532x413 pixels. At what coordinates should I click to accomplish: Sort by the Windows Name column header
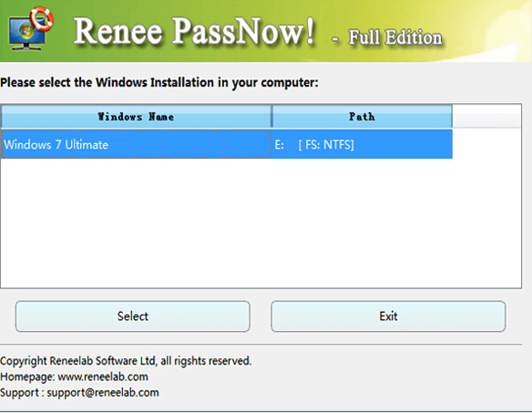pyautogui.click(x=136, y=117)
